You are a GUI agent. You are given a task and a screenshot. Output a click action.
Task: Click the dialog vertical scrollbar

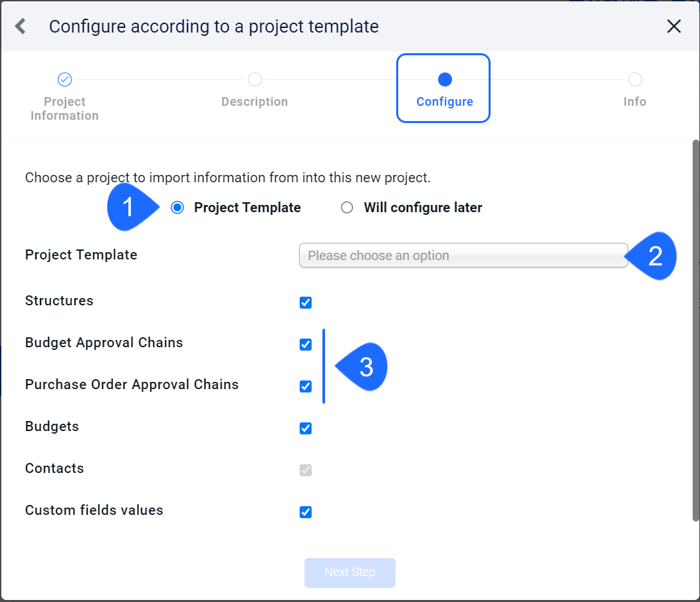(x=695, y=331)
